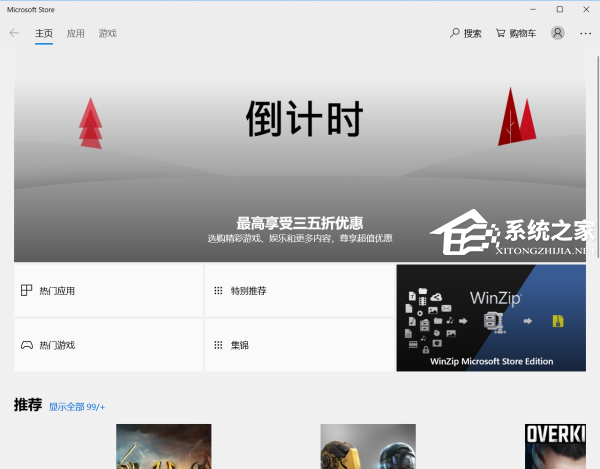The image size is (600, 469).
Task: Click the 搜索 magnifier icon
Action: point(455,33)
